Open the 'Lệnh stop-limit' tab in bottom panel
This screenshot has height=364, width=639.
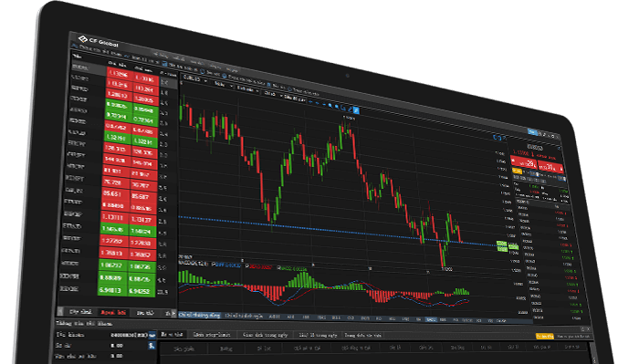212,335
